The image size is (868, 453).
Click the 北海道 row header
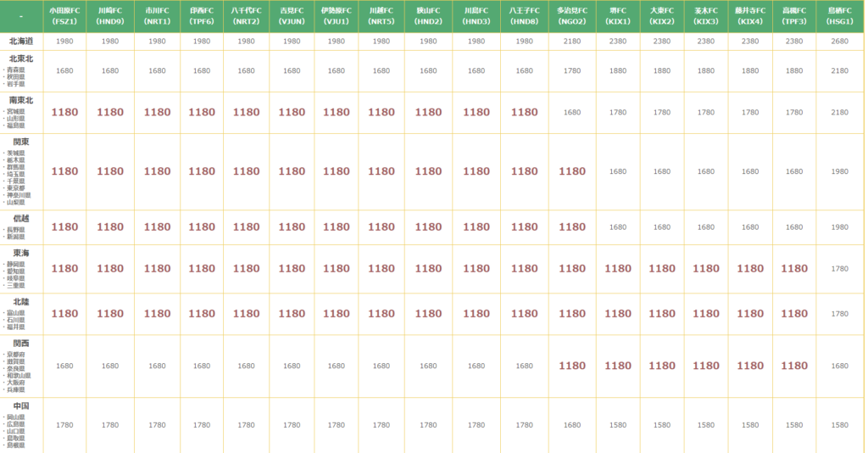click(22, 41)
